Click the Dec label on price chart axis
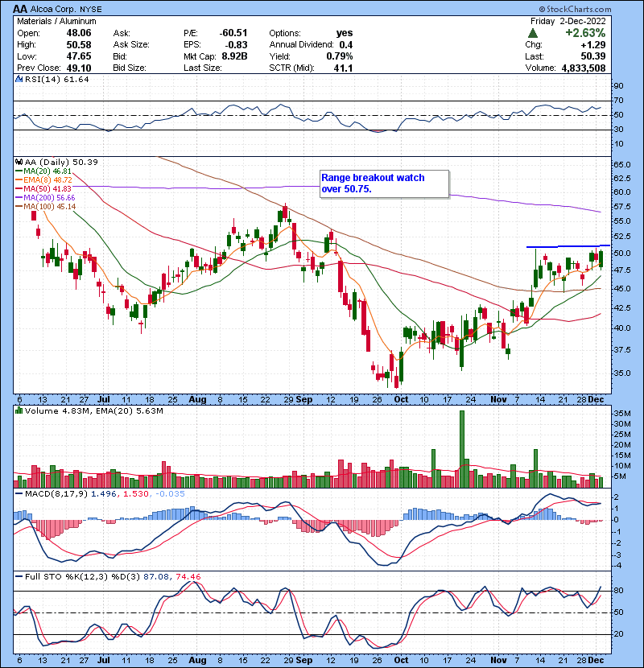Screen dimensions: 644x668 click(596, 400)
